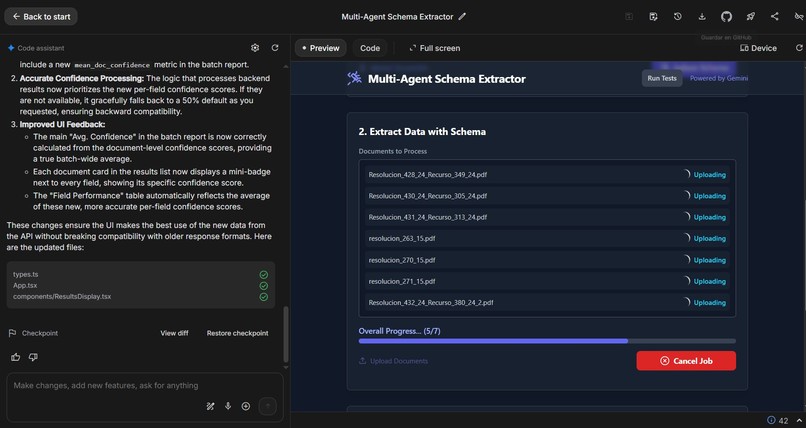Download the app with the download icon

point(702,16)
